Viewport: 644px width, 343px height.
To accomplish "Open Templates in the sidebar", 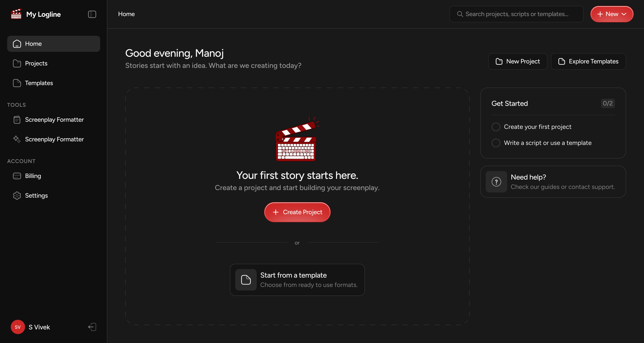I will pos(53,83).
